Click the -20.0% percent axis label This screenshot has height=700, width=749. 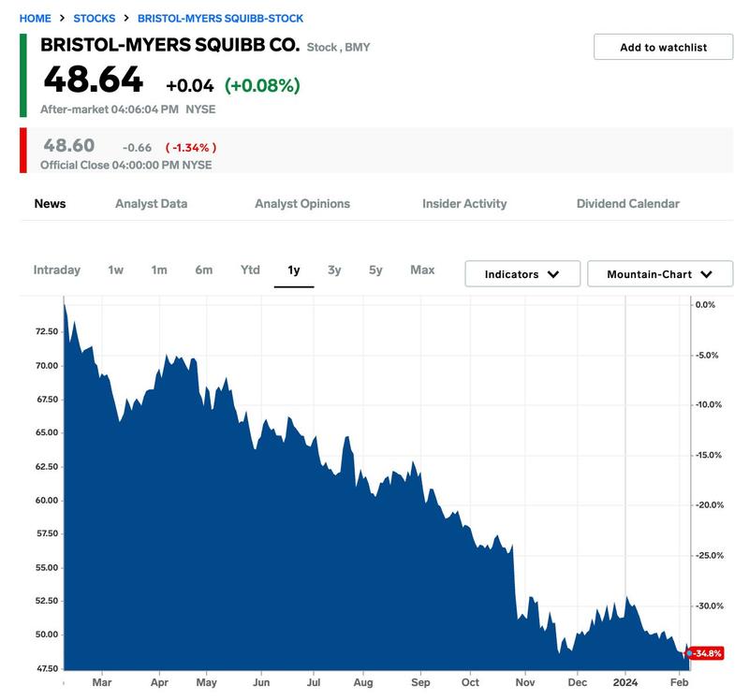(x=710, y=505)
